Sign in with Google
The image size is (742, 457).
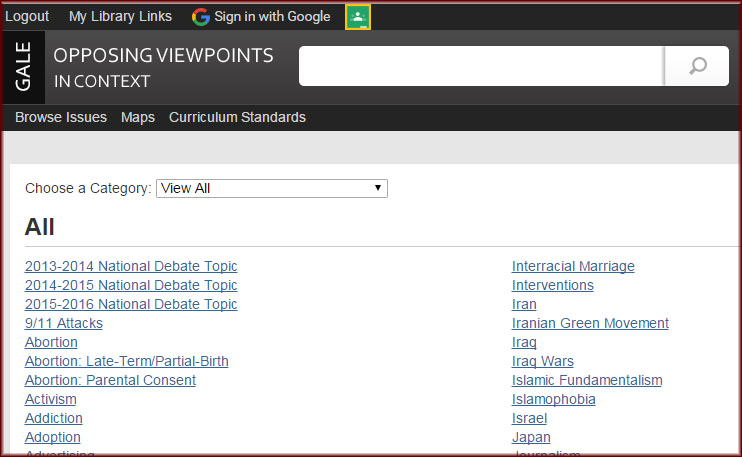(261, 17)
